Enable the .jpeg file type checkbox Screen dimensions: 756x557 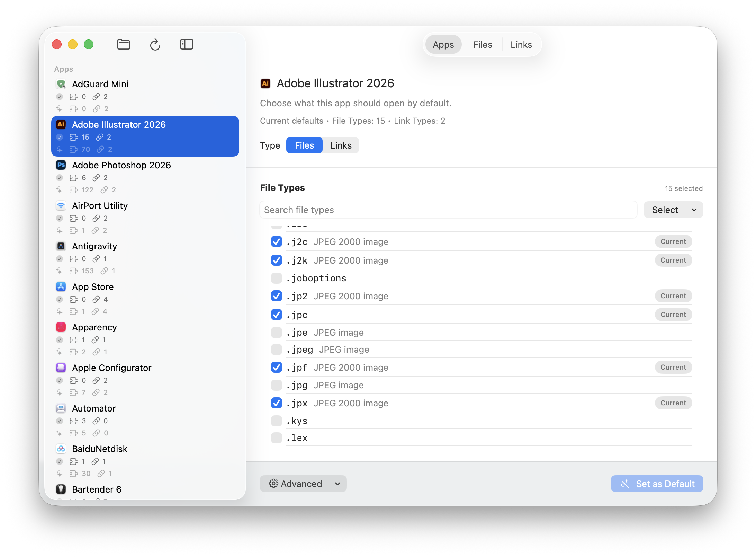pos(276,350)
